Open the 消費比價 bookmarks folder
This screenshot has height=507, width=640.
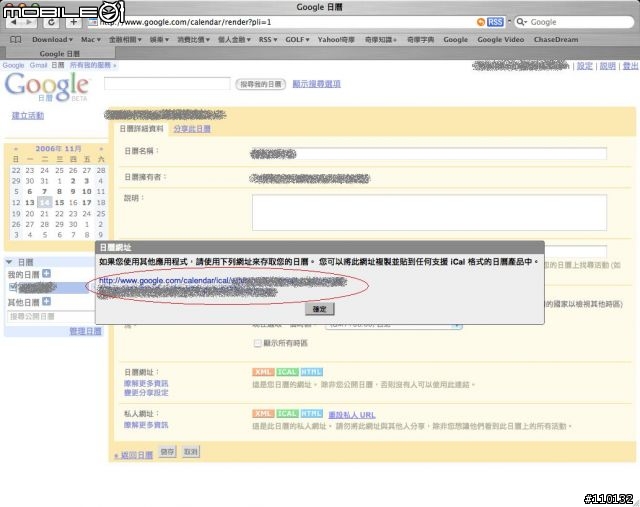(193, 40)
